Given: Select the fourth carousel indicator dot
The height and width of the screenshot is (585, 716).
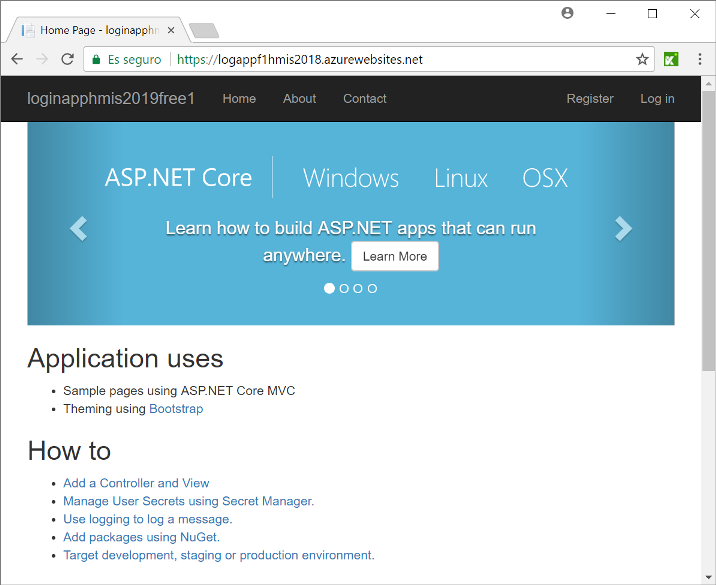Looking at the screenshot, I should (x=372, y=288).
